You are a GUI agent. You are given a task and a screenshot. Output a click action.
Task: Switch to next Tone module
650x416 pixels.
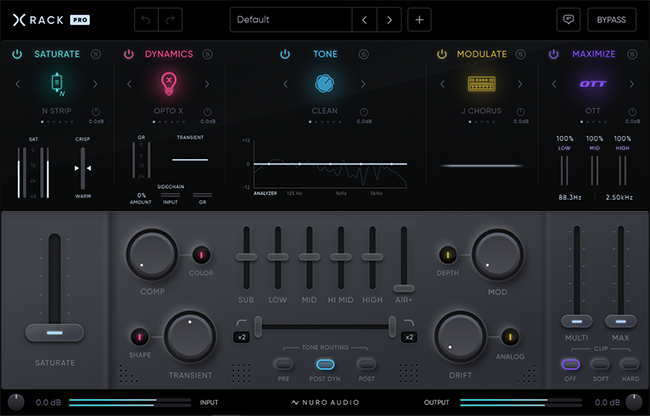(363, 84)
